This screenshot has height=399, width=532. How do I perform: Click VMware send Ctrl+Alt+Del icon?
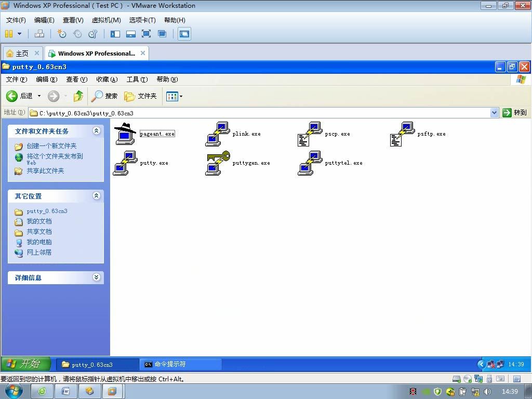click(x=39, y=34)
